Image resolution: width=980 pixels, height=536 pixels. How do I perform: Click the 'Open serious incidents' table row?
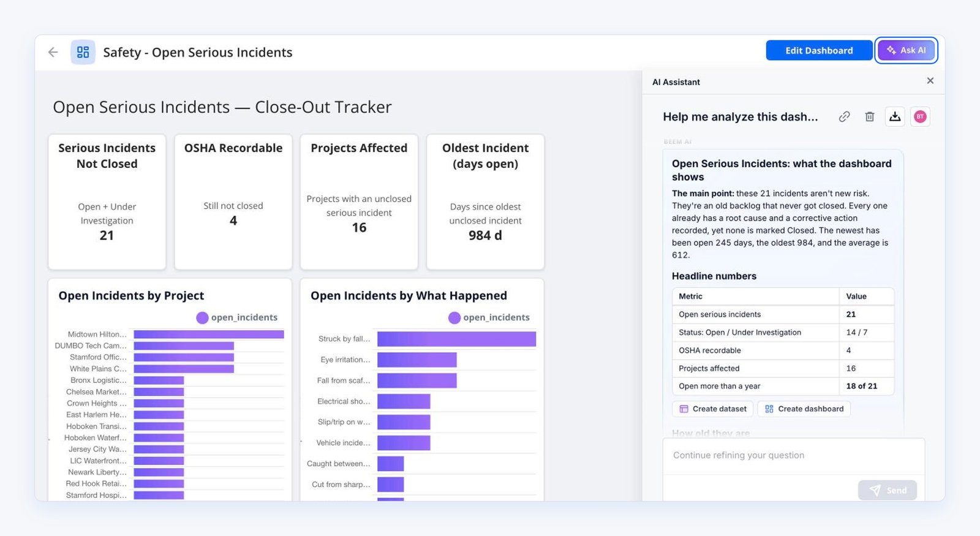[x=783, y=314]
